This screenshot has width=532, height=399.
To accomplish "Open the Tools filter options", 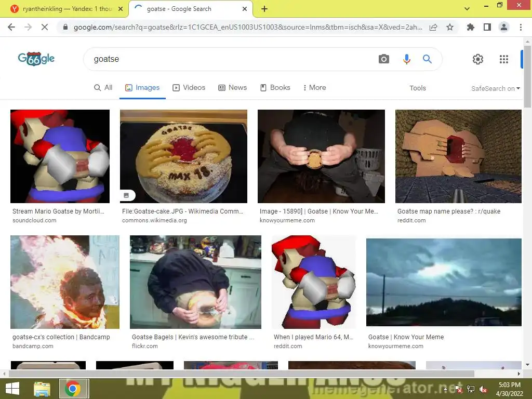I will point(417,88).
